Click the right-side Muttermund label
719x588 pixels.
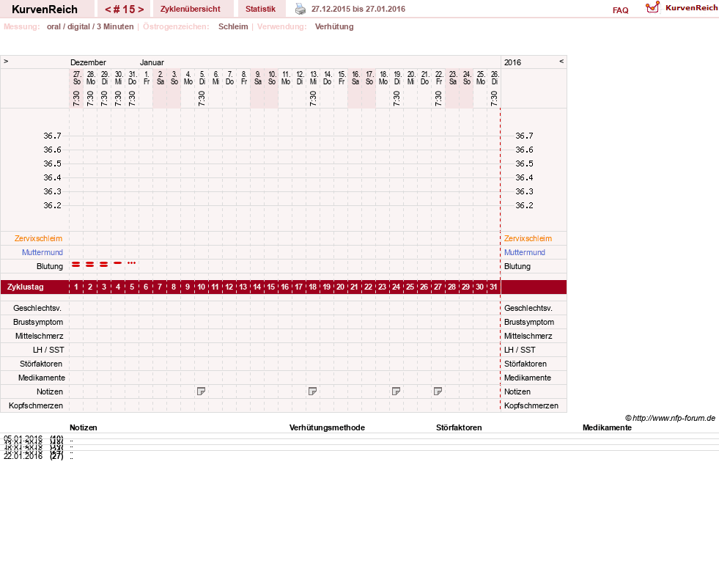click(525, 252)
